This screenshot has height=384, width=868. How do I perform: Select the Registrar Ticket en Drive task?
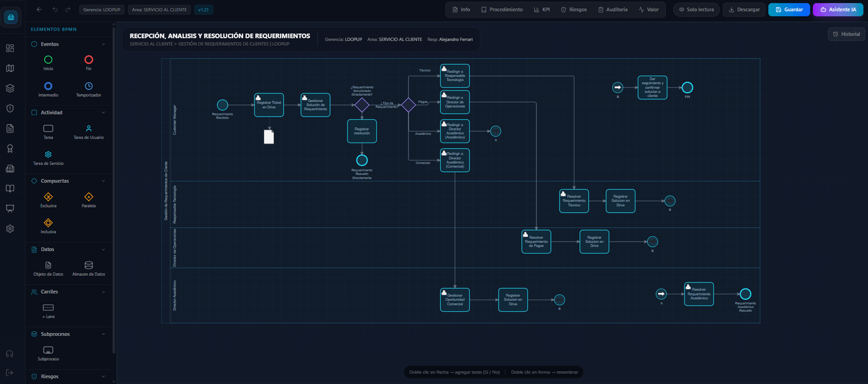(269, 105)
